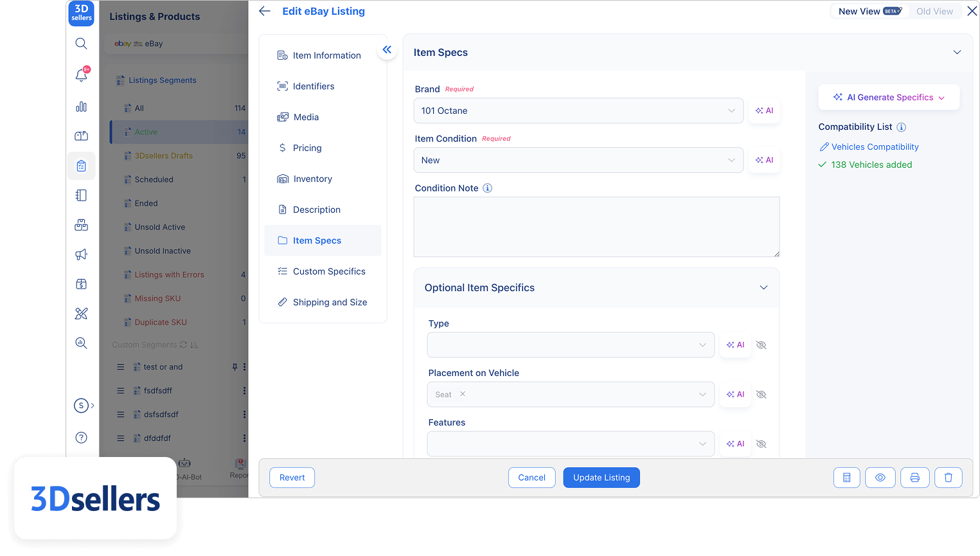Open options menu for fsdfsdff segment

pos(244,391)
